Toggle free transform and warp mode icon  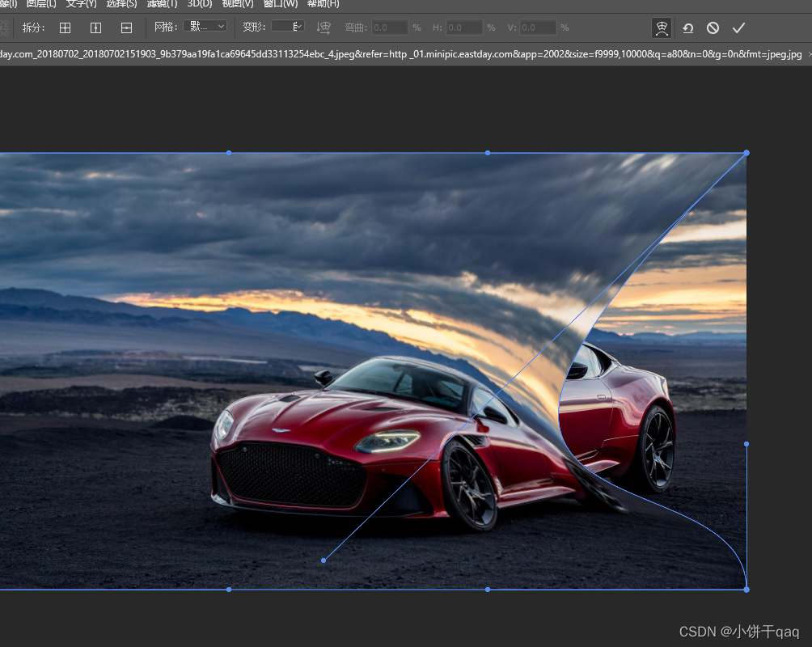[662, 28]
